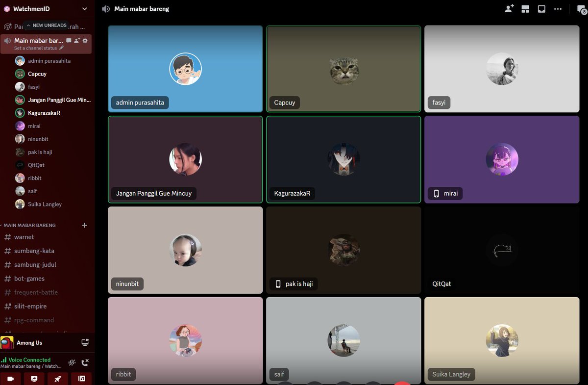Image resolution: width=588 pixels, height=385 pixels.
Task: Focus the ninunbit video tile
Action: click(185, 250)
